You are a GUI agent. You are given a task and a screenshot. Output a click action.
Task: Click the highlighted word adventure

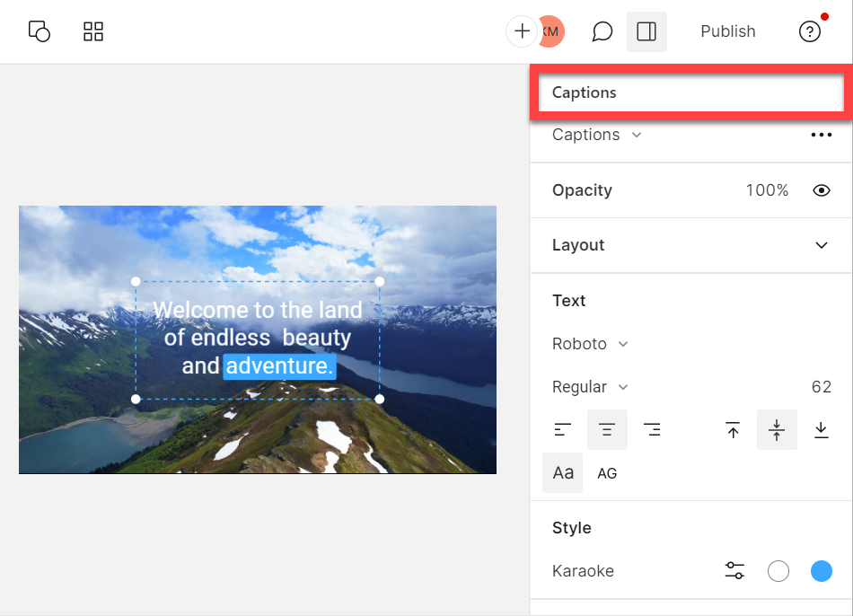pos(279,366)
